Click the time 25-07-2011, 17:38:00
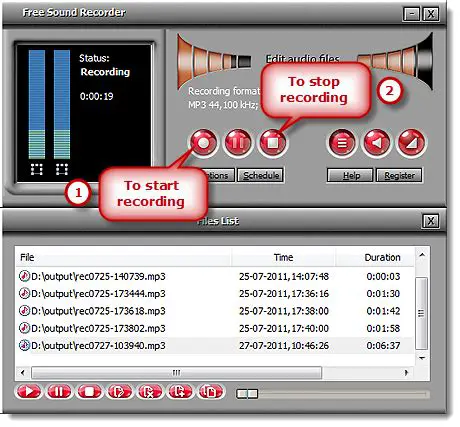Image resolution: width=460 pixels, height=427 pixels. (284, 311)
